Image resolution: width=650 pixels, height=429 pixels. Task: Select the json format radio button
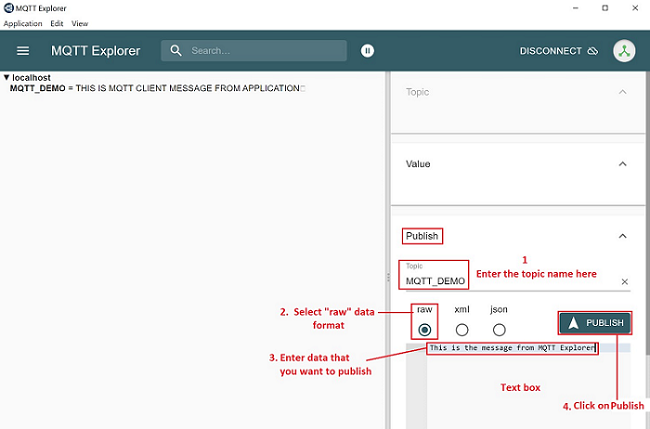498,329
